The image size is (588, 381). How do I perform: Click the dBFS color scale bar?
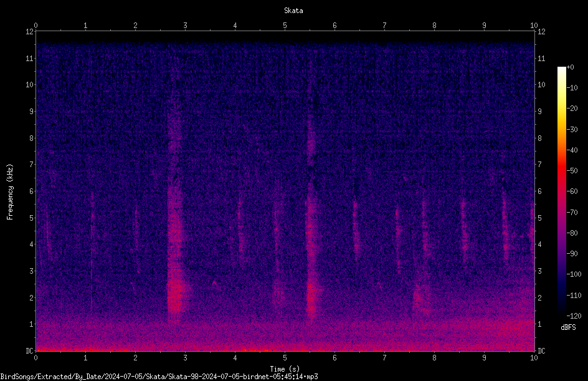561,191
